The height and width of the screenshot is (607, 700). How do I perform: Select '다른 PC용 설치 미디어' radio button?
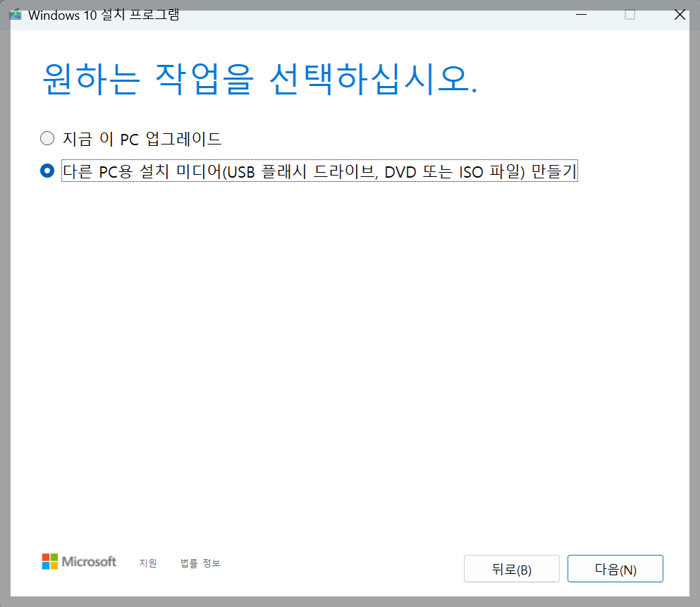(x=47, y=171)
